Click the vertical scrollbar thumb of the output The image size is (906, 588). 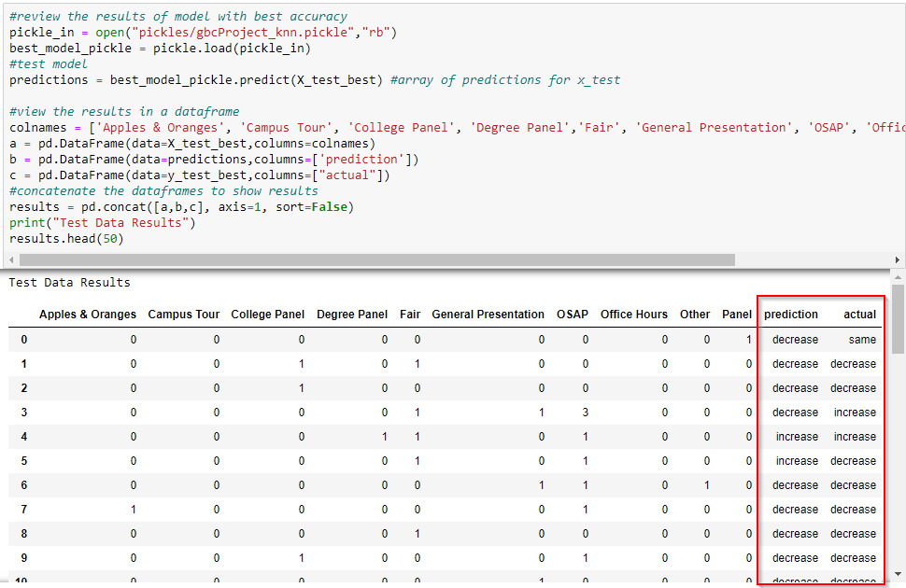click(x=899, y=317)
